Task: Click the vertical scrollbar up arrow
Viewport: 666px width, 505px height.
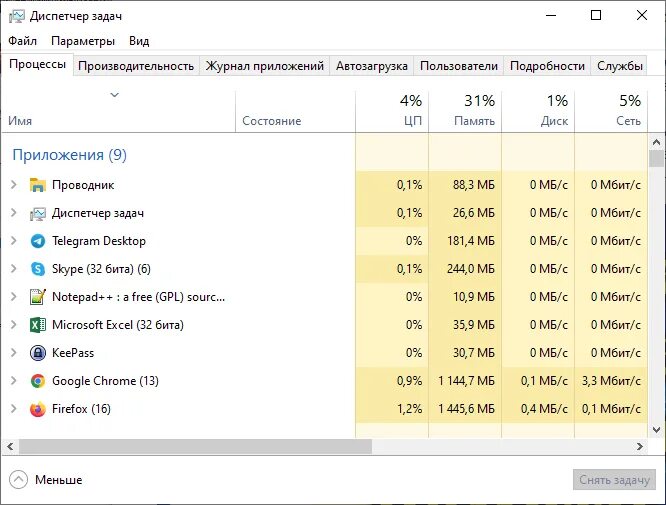Action: (x=656, y=142)
